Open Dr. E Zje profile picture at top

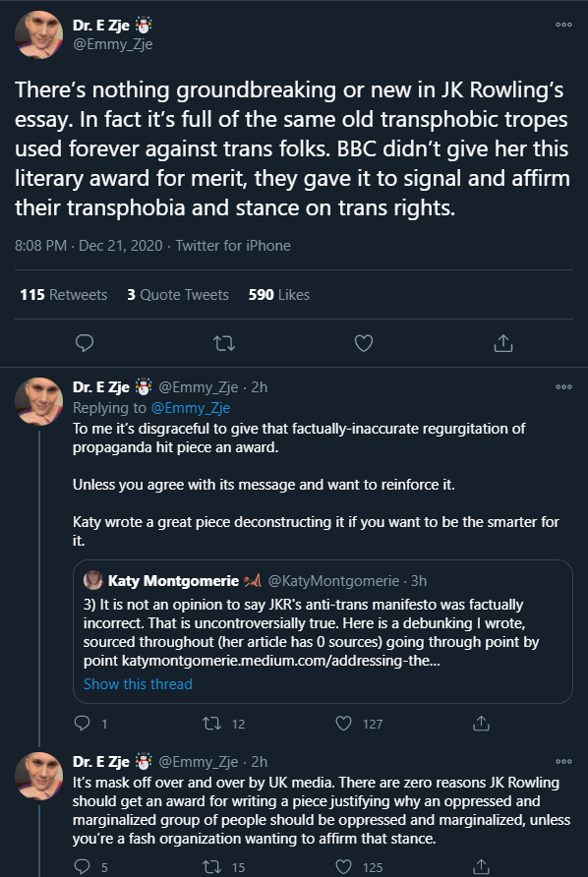tap(38, 34)
